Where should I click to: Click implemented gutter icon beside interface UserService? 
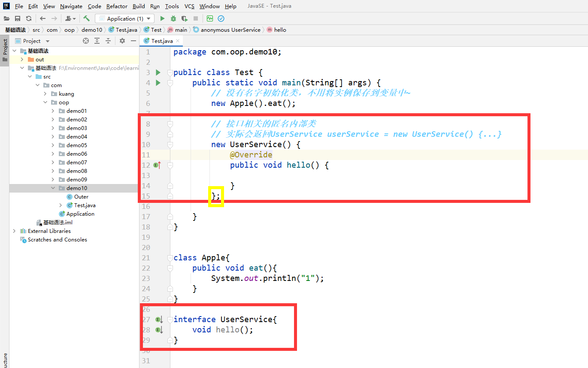(159, 319)
